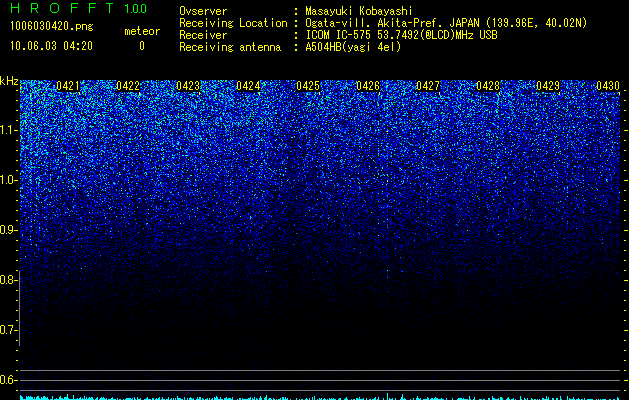This screenshot has height=400, width=629.
Task: Click the 0.6 kHz axis label
Action: (8, 380)
